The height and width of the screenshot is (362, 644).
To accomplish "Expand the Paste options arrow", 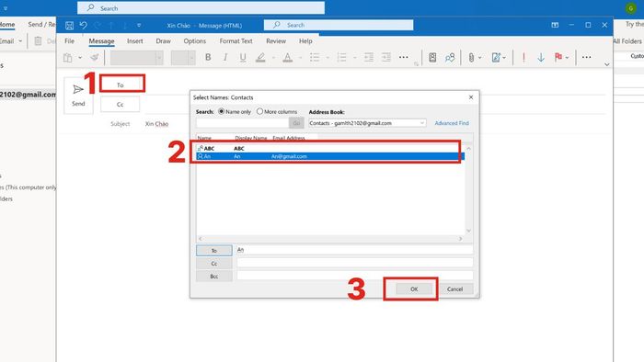I will (80, 58).
